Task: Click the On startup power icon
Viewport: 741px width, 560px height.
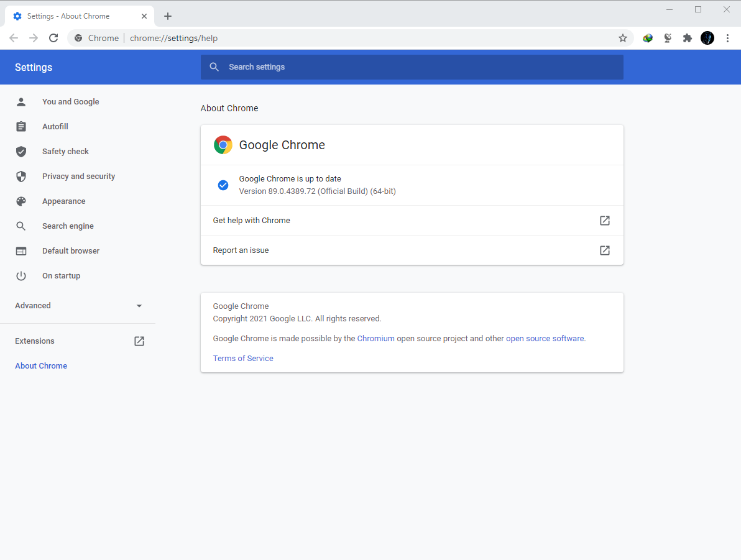Action: click(21, 276)
